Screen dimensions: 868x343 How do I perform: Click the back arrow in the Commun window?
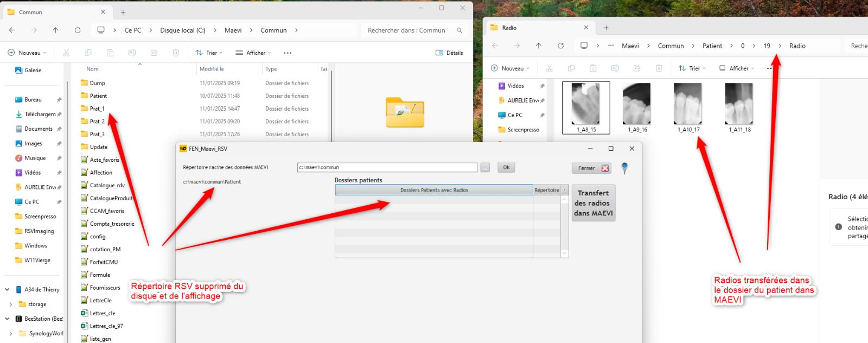(x=12, y=30)
